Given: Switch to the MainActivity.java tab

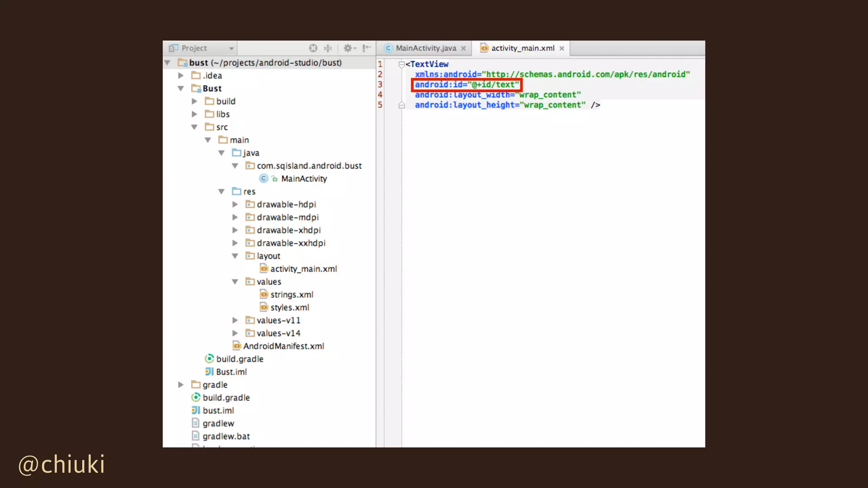Looking at the screenshot, I should [x=425, y=48].
